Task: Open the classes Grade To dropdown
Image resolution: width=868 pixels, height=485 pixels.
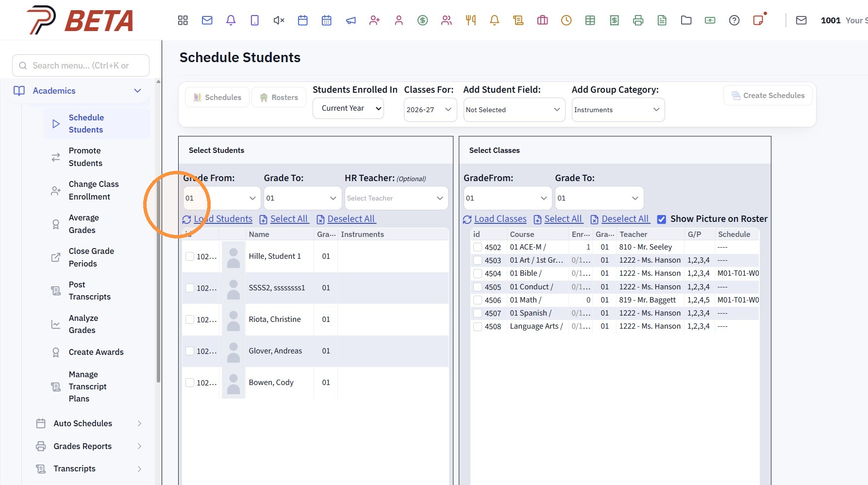Action: (x=599, y=198)
